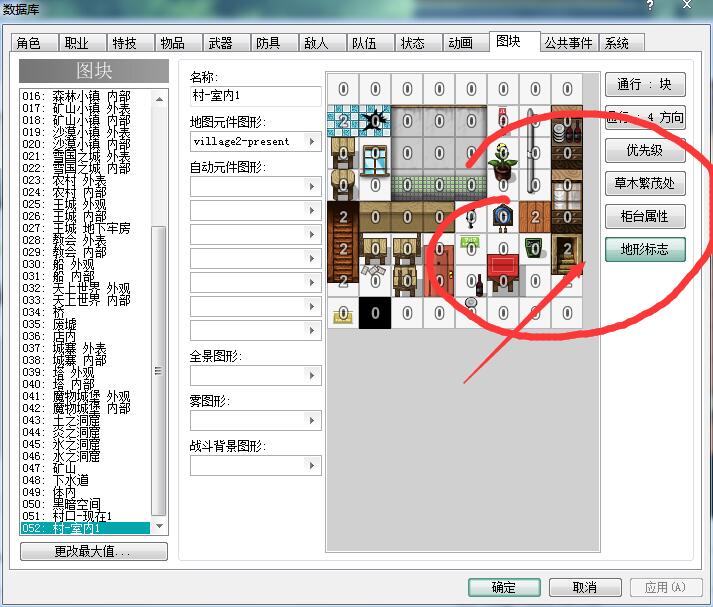Select list entry 048: 下水道
Screen dimensions: 713x607
[85, 480]
